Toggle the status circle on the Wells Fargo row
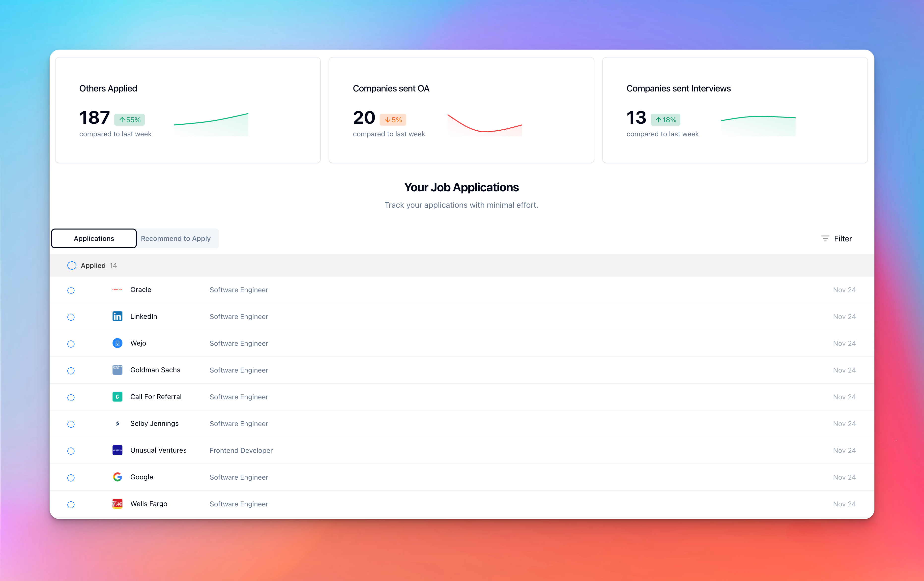This screenshot has width=924, height=581. coord(71,505)
